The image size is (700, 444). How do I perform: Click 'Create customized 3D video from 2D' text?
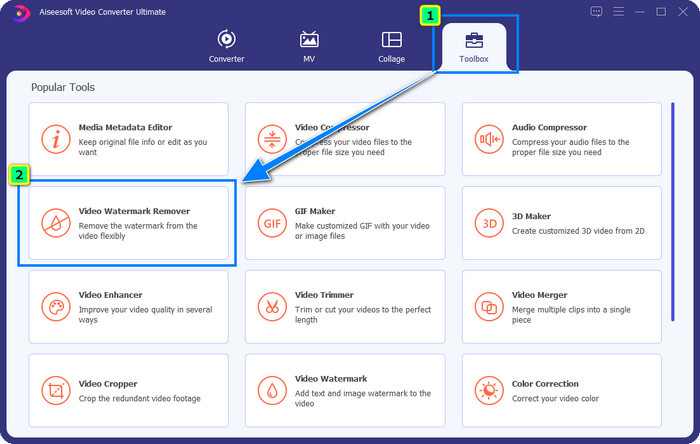click(578, 231)
